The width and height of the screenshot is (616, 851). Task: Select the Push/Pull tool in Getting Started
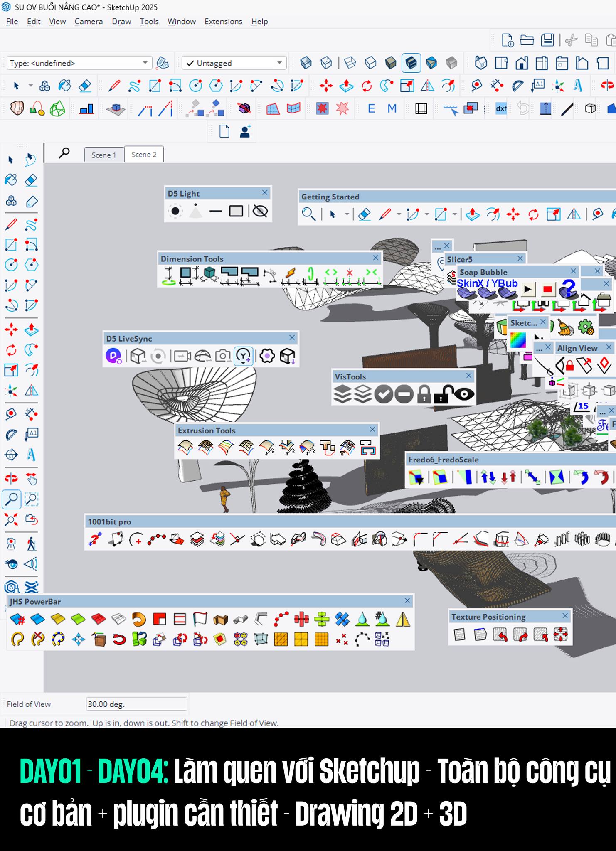[473, 214]
